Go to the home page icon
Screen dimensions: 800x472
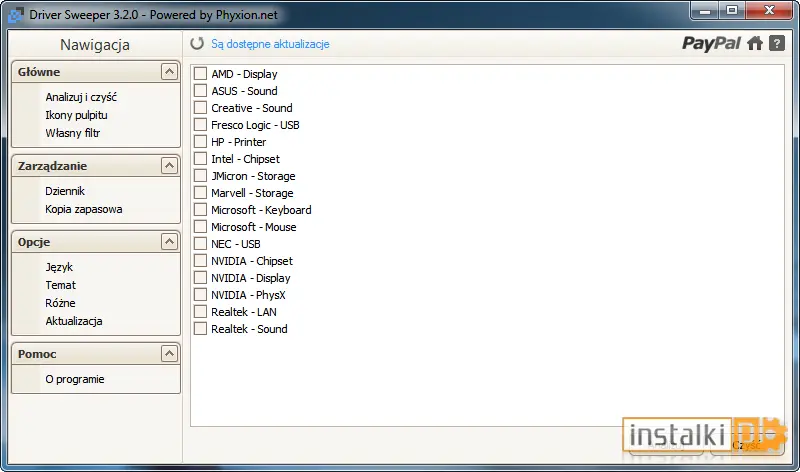pyautogui.click(x=755, y=43)
